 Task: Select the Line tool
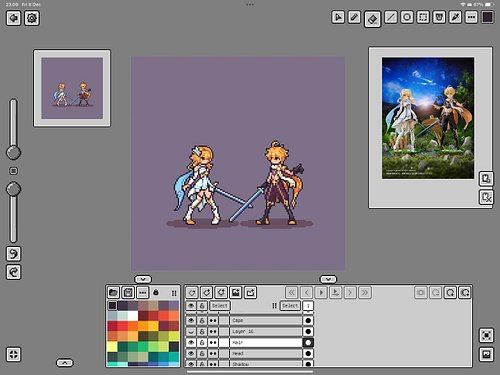point(391,17)
